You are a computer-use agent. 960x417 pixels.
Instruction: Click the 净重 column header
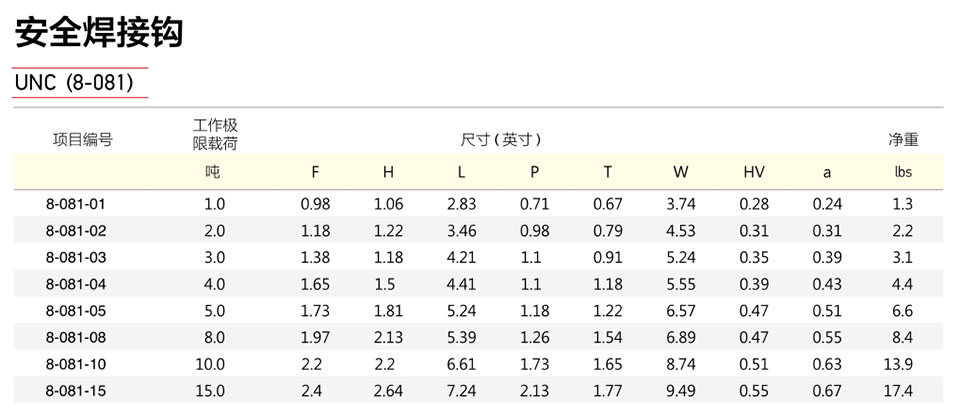click(904, 140)
